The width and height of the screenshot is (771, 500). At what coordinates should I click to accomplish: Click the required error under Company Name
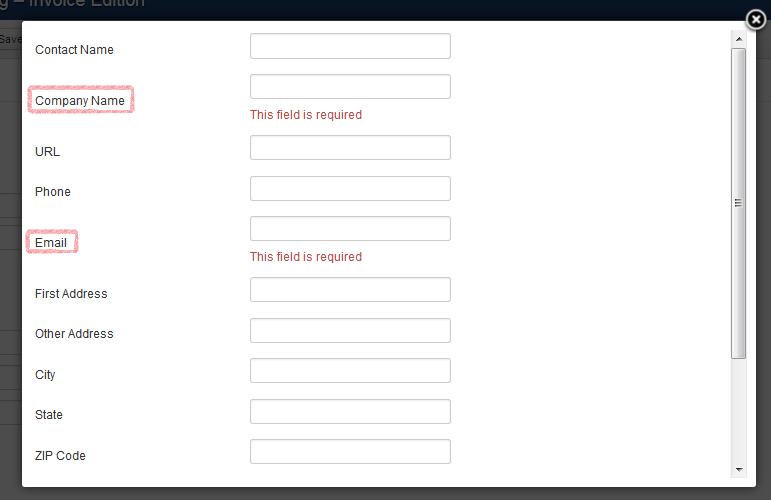[x=306, y=115]
